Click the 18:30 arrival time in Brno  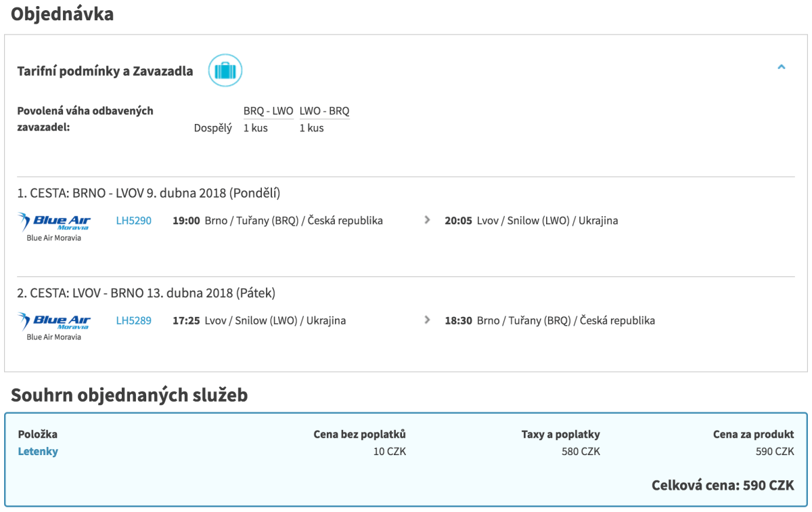pyautogui.click(x=458, y=320)
